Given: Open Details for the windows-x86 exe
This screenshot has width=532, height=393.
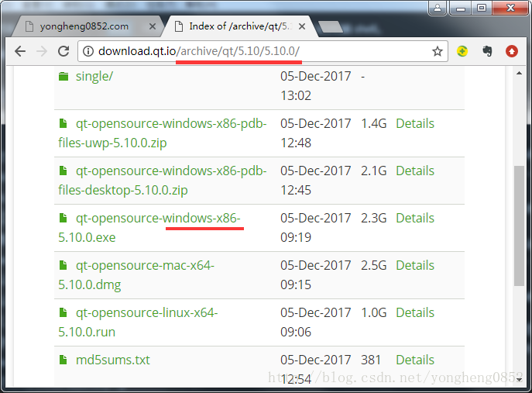Looking at the screenshot, I should 415,218.
